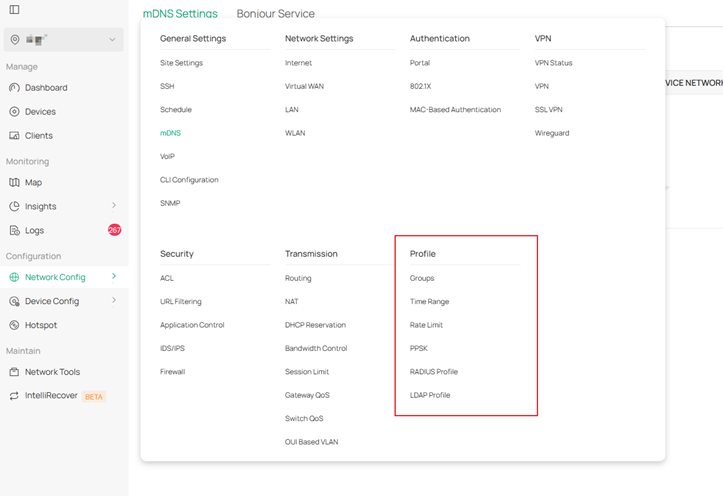Click the Map icon in the sidebar
The image size is (723, 496).
14,183
